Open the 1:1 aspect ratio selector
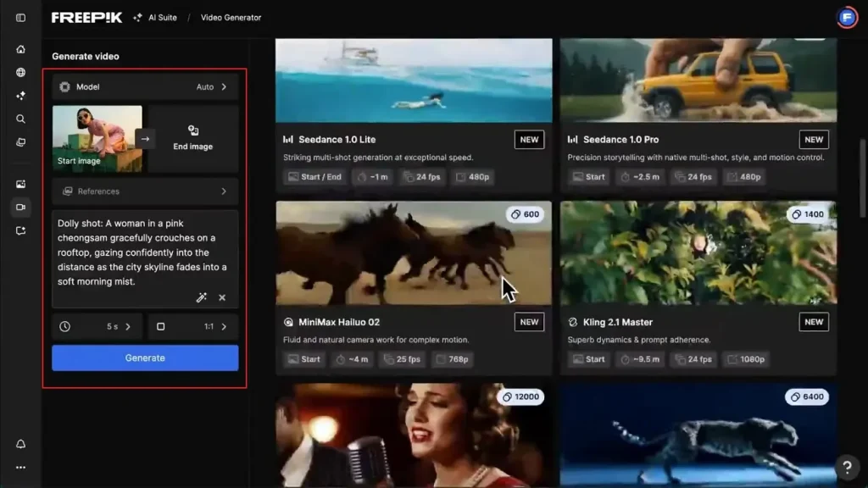 pos(192,326)
